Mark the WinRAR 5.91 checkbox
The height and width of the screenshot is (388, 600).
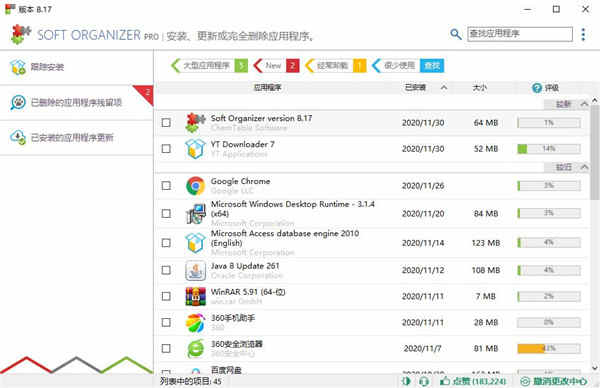[166, 296]
